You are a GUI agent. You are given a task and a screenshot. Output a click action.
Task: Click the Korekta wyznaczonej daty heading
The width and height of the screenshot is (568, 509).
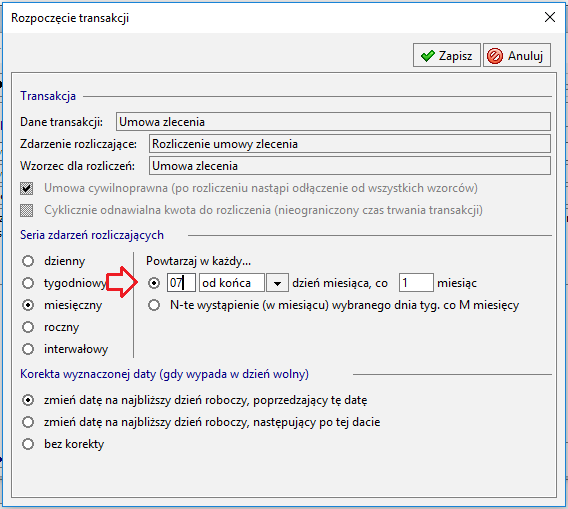pyautogui.click(x=164, y=374)
